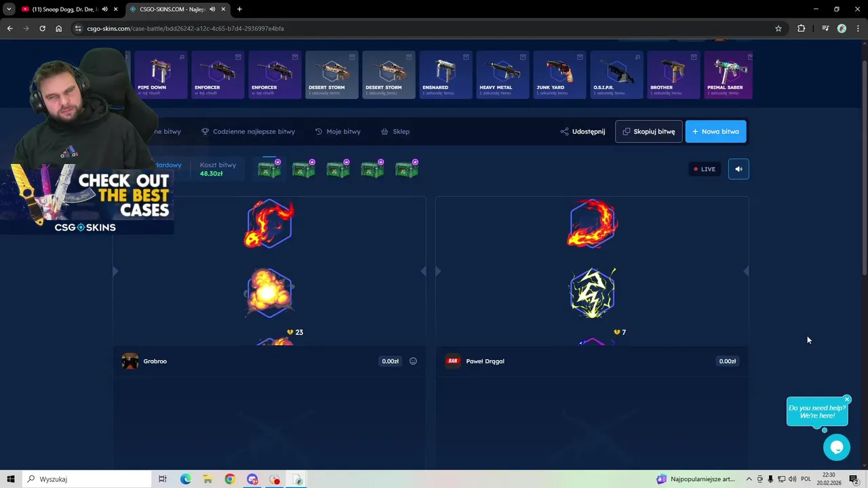Screen dimensions: 868x488
Task: Open the media controls icon
Action: (825, 28)
